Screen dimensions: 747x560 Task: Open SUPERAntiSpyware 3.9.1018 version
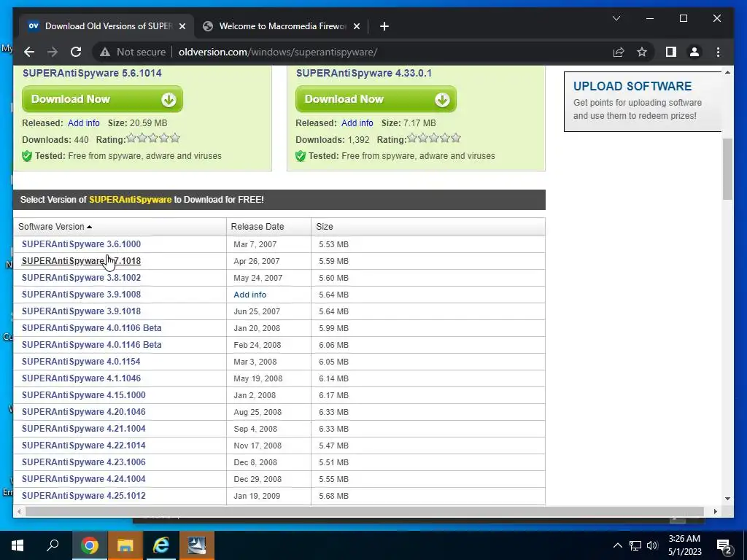pos(81,311)
